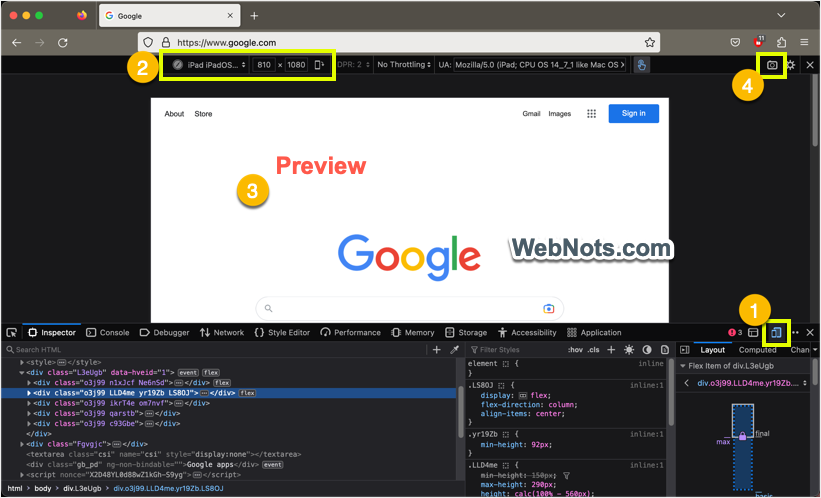The width and height of the screenshot is (821, 498).
Task: Show error count badge 3
Action: 735,333
